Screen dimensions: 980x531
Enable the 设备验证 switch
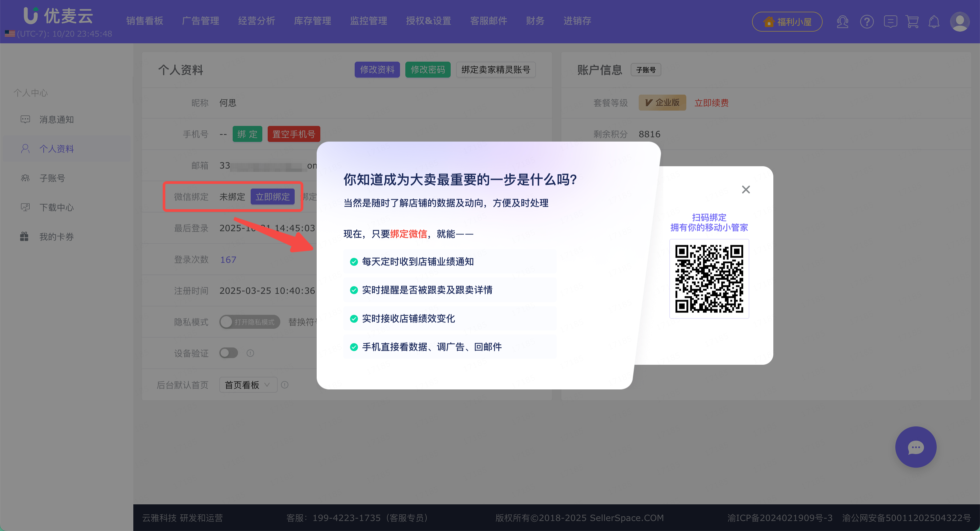pyautogui.click(x=229, y=353)
